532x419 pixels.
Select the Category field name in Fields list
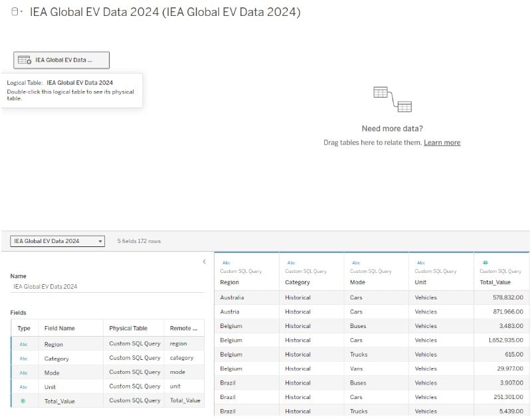[56, 359]
